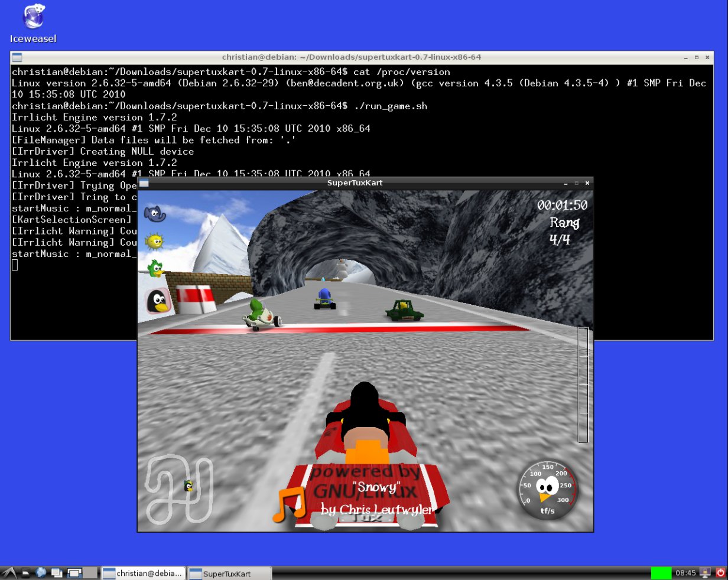This screenshot has width=728, height=580.
Task: Click the "Snowy" track name caption
Action: 376,487
